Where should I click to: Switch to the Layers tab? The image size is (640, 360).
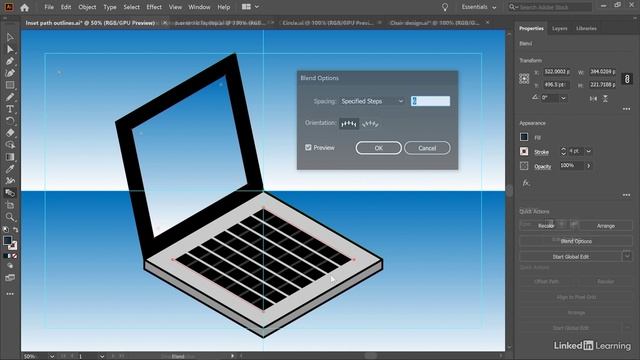[x=560, y=28]
